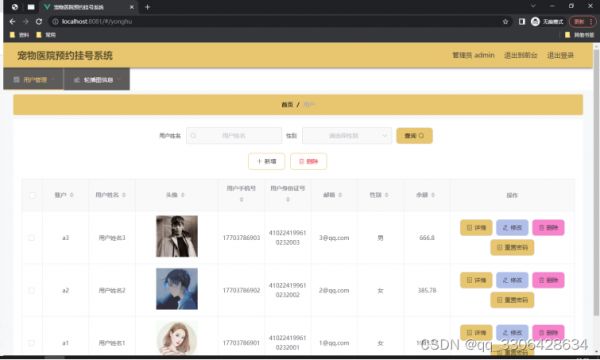Reload the current browser page
The width and height of the screenshot is (600, 360).
pos(39,21)
